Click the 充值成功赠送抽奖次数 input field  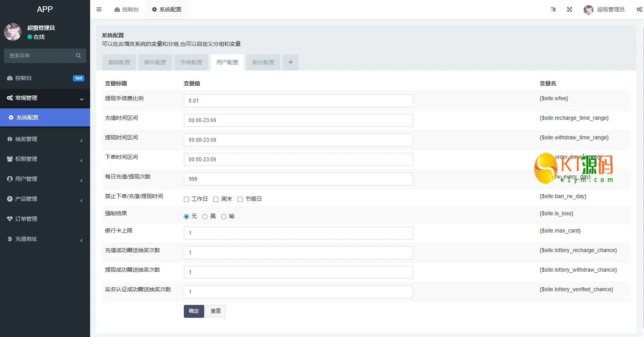(x=298, y=252)
